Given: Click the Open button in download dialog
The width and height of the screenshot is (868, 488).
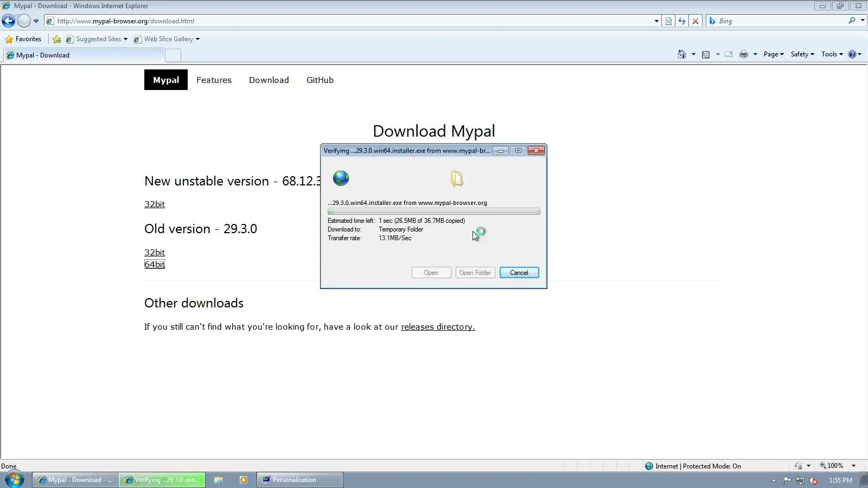Looking at the screenshot, I should point(431,273).
